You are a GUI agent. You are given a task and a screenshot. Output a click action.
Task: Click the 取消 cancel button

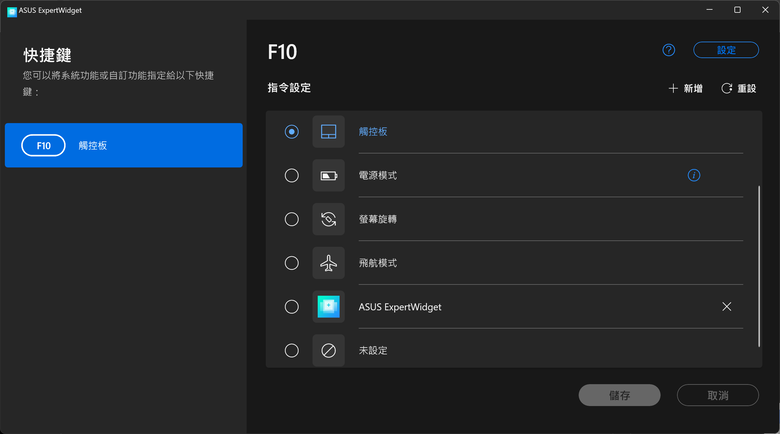718,395
